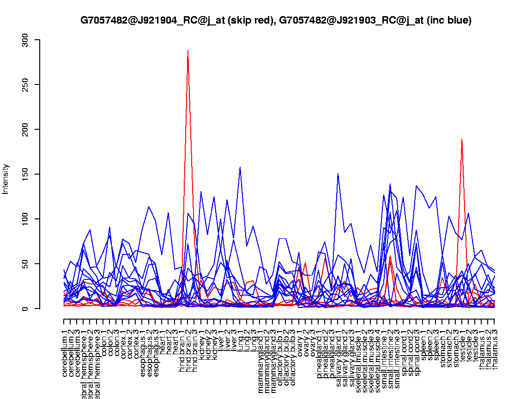Click the 150 tick label on y-axis
Image resolution: width=532 pixels, height=399 pixels.
tap(25, 175)
